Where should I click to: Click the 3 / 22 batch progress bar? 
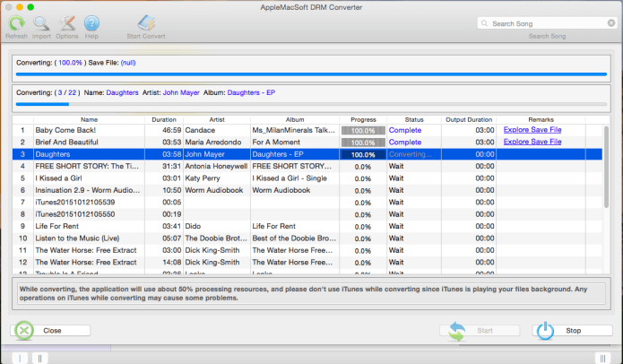311,104
